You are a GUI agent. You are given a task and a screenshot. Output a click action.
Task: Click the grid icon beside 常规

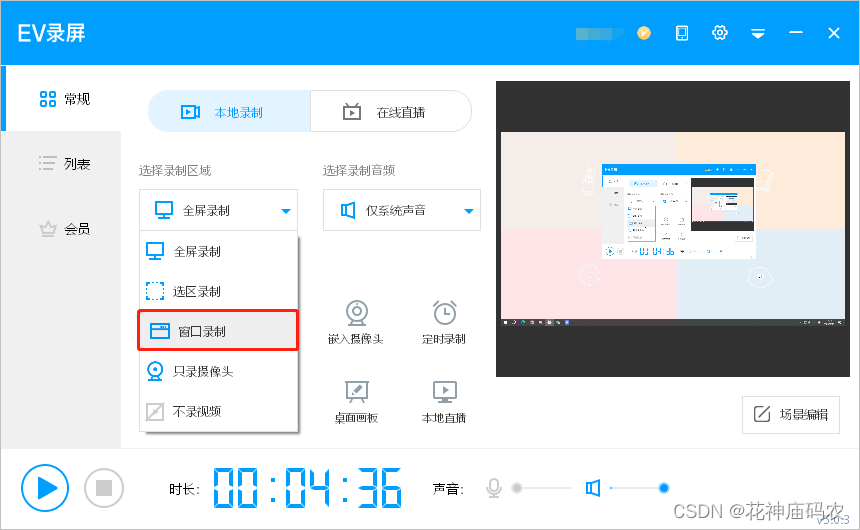point(48,99)
